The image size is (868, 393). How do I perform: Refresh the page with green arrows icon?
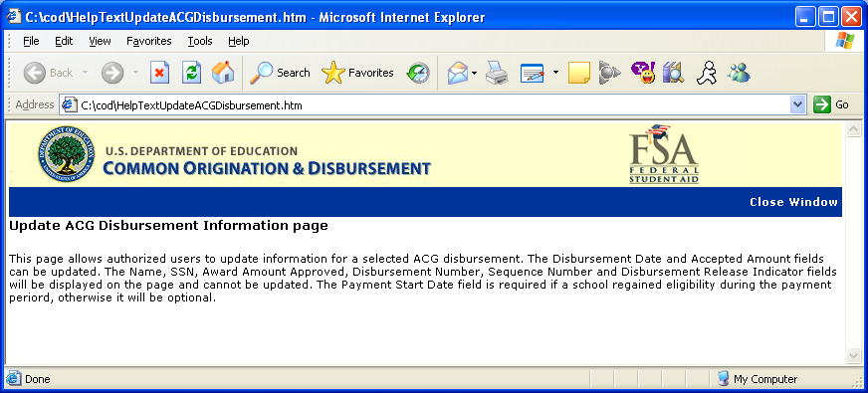tap(191, 73)
